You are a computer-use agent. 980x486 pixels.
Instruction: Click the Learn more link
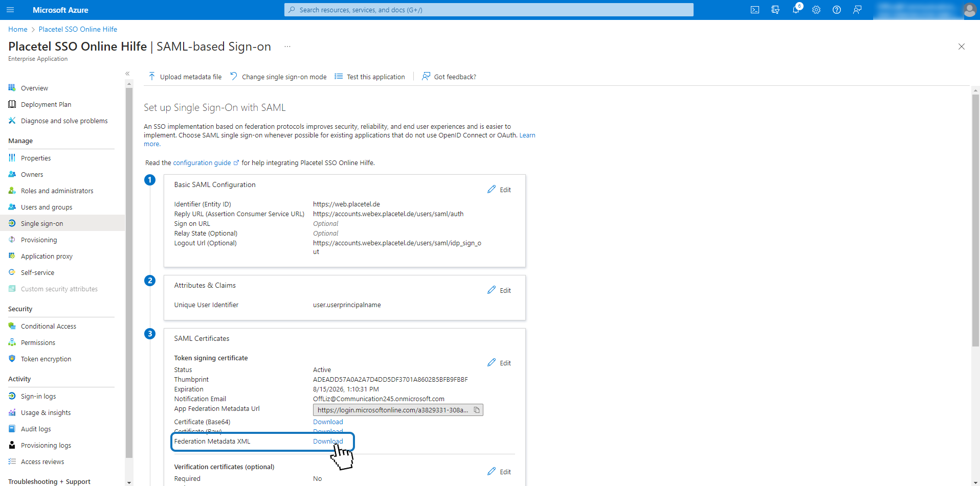527,135
